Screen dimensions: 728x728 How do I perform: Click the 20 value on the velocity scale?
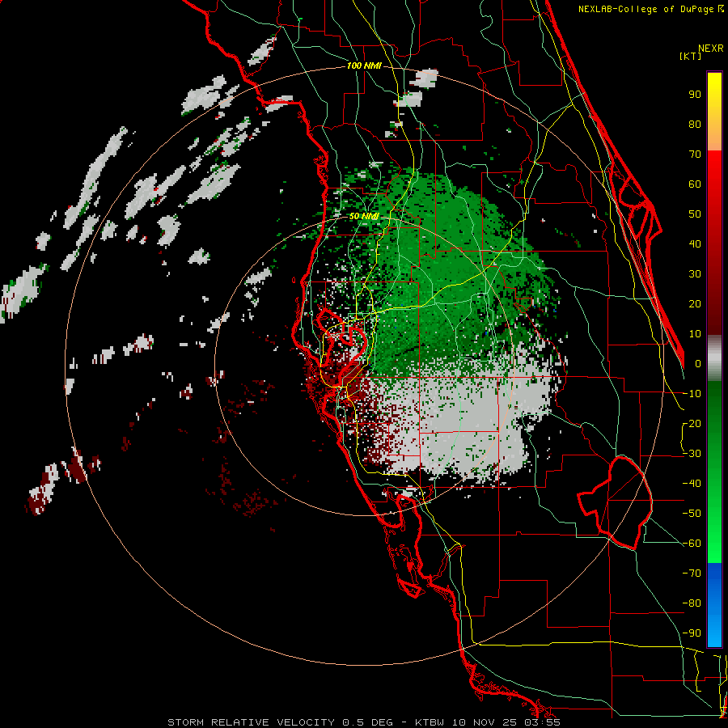click(695, 303)
